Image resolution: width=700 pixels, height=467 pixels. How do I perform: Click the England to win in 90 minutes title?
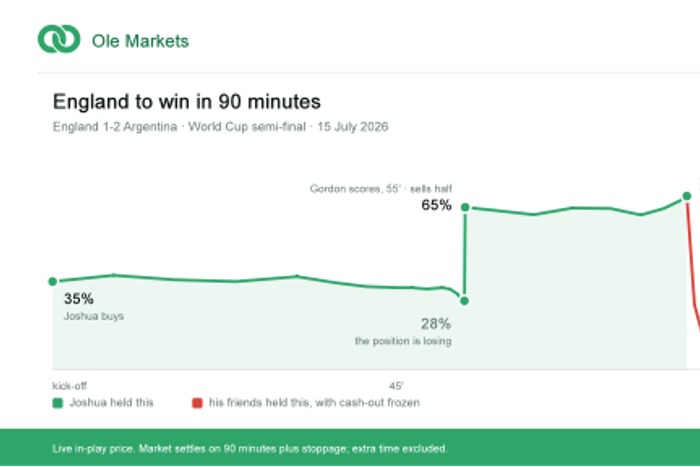point(187,102)
